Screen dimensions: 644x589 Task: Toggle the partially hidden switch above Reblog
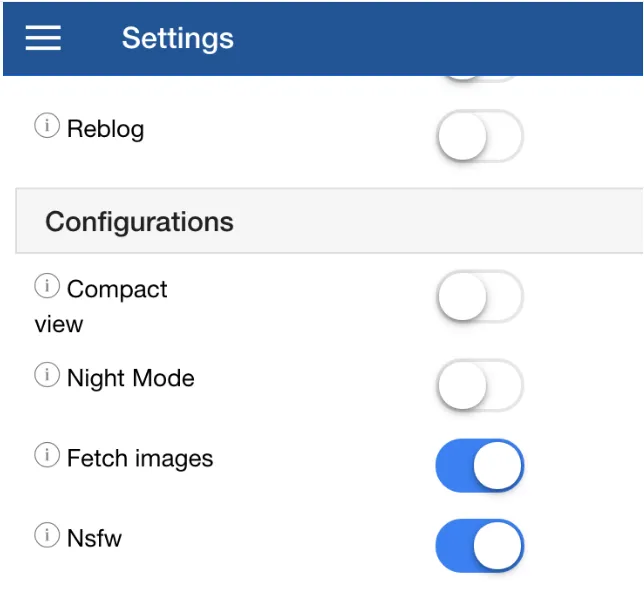pos(480,79)
